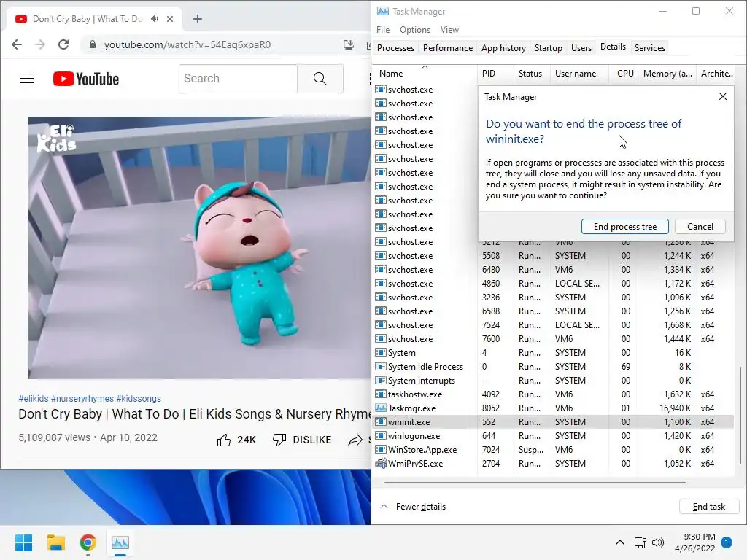Switch to the Services tab
Screen dimensions: 747x560
coord(650,48)
